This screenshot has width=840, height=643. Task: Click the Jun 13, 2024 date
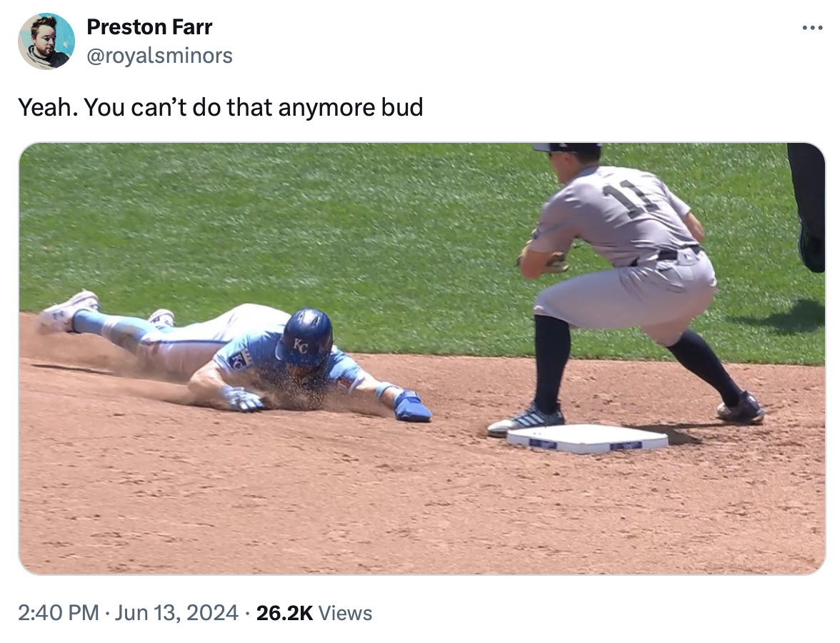(x=176, y=613)
